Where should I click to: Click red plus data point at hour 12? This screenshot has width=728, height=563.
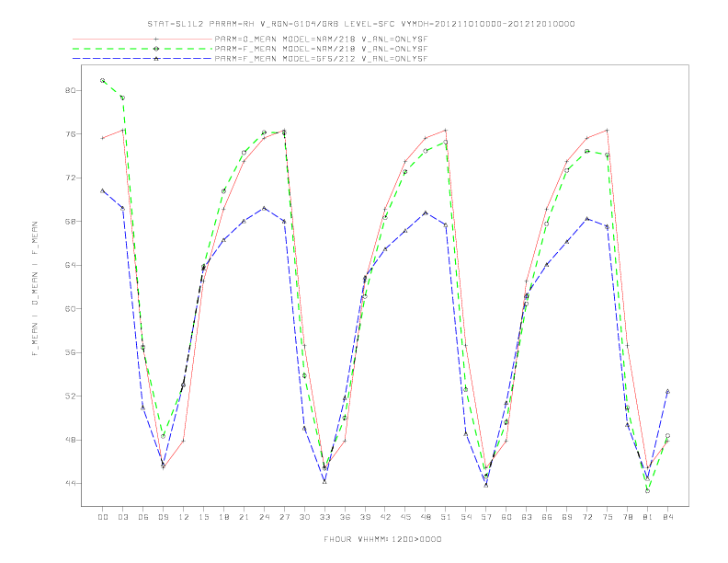pyautogui.click(x=184, y=441)
